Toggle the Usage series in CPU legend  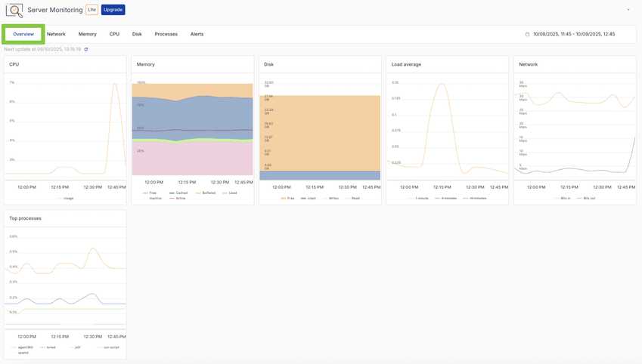click(x=67, y=199)
